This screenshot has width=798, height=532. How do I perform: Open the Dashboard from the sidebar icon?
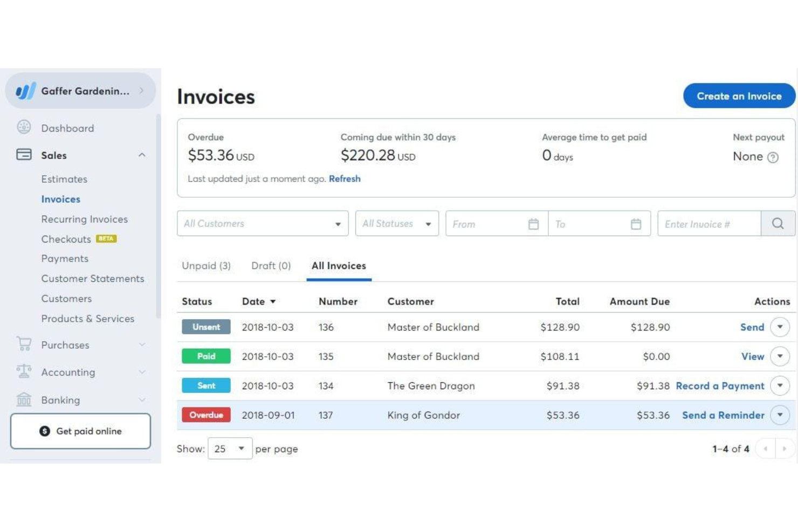(x=23, y=128)
